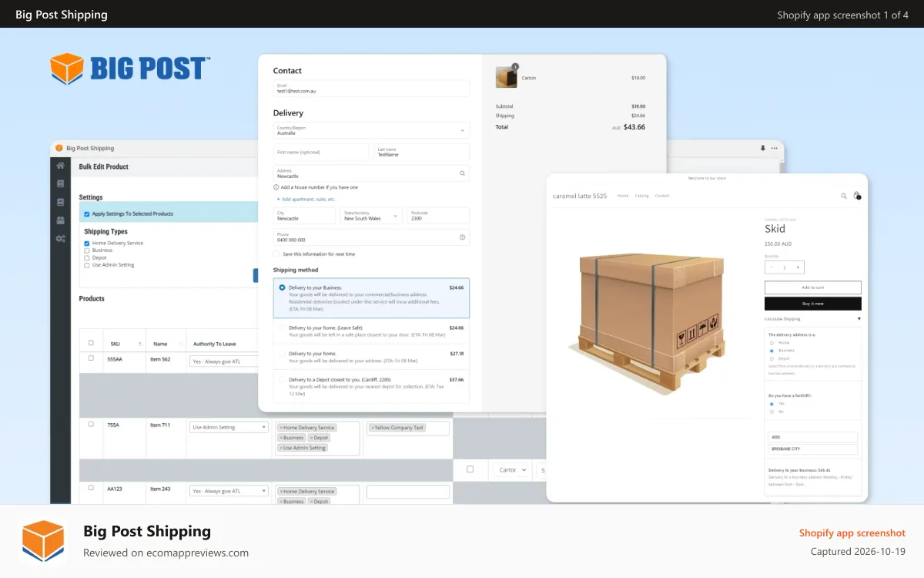This screenshot has width=924, height=578.
Task: Check the 'Use Admin Setting' shipping type checkbox
Action: click(87, 265)
